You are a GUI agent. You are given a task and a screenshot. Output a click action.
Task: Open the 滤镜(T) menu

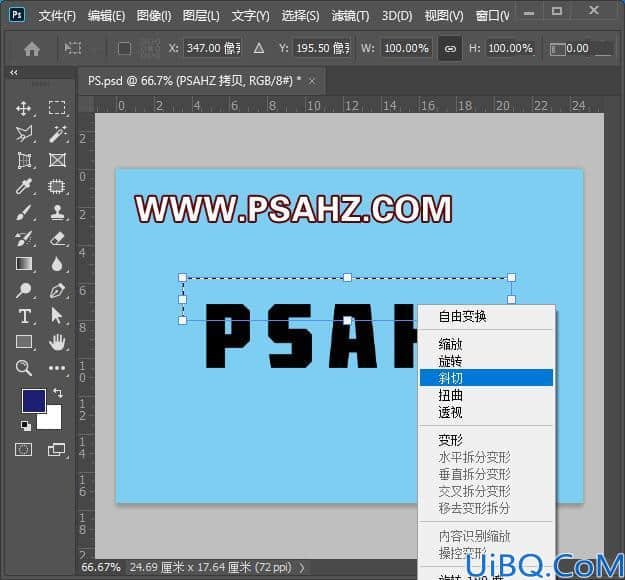pyautogui.click(x=350, y=16)
